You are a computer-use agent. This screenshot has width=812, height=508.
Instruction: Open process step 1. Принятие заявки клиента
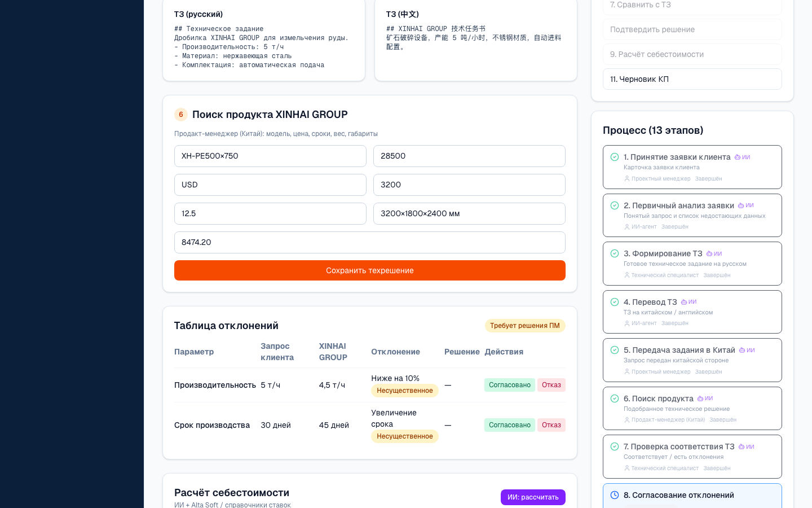click(x=692, y=167)
